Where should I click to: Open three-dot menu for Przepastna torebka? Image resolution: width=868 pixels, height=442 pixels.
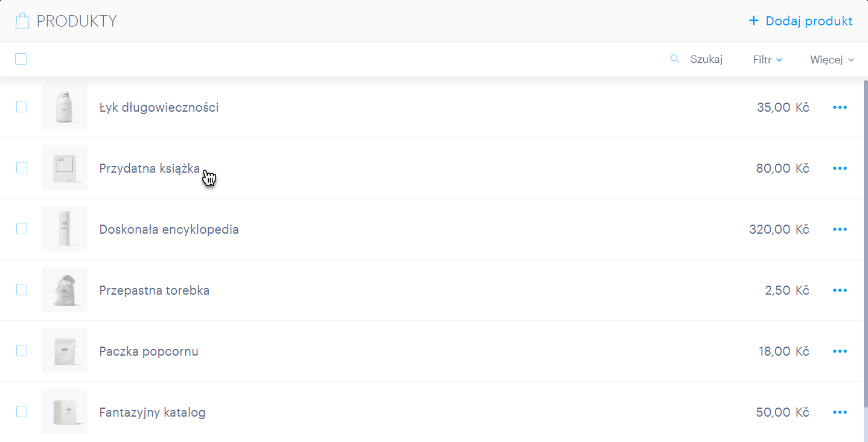(x=840, y=290)
